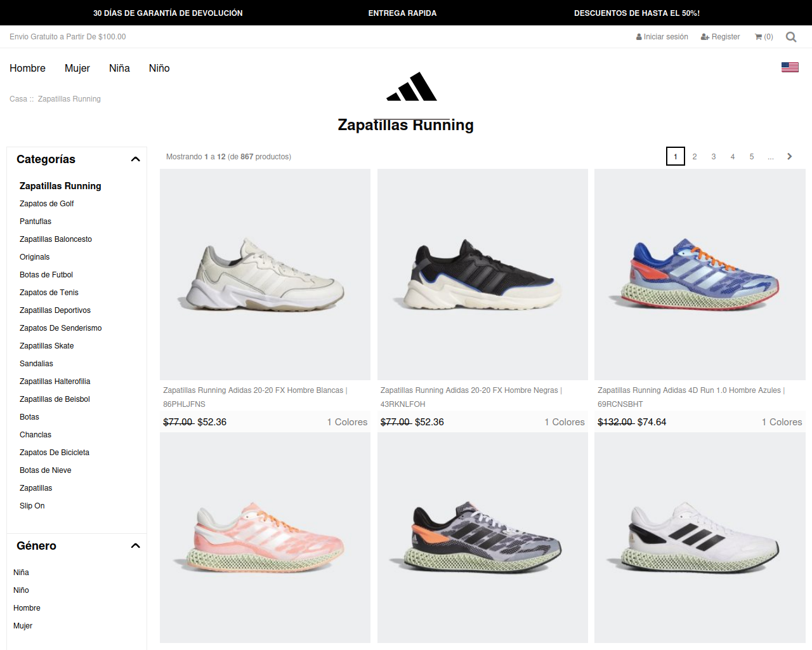Click '1 Colores' under Azules shoe
The height and width of the screenshot is (650, 812).
[782, 422]
